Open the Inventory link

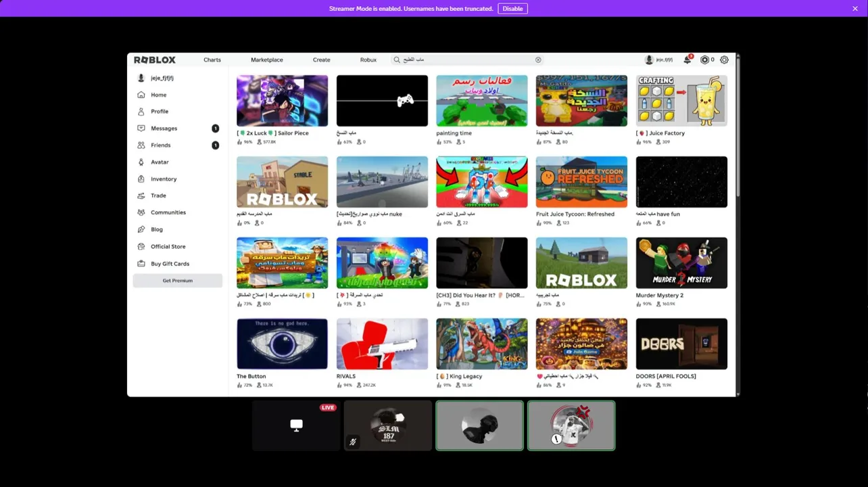point(164,179)
